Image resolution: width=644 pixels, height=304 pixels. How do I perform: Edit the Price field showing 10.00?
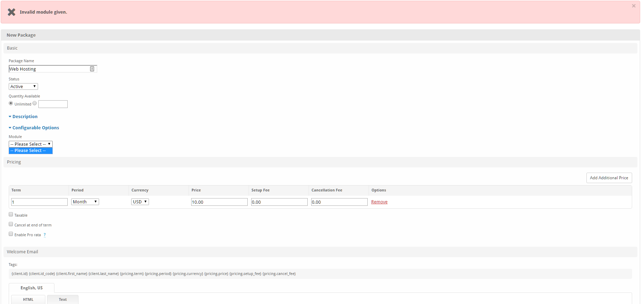(219, 202)
